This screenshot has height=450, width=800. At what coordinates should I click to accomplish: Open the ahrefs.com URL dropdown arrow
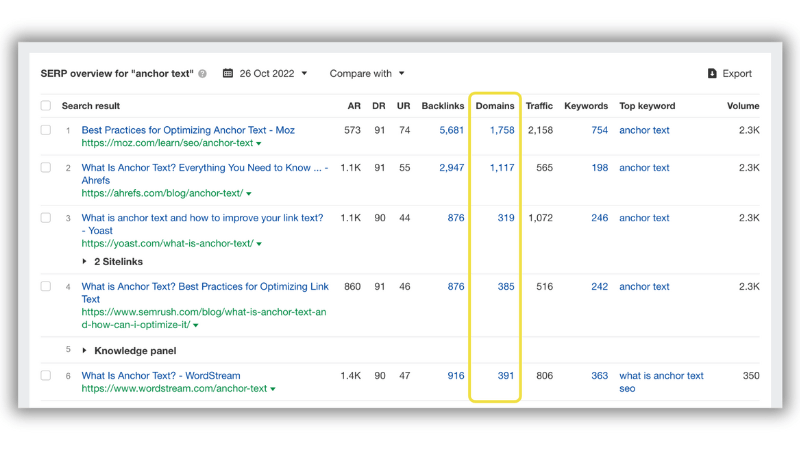[x=249, y=194]
